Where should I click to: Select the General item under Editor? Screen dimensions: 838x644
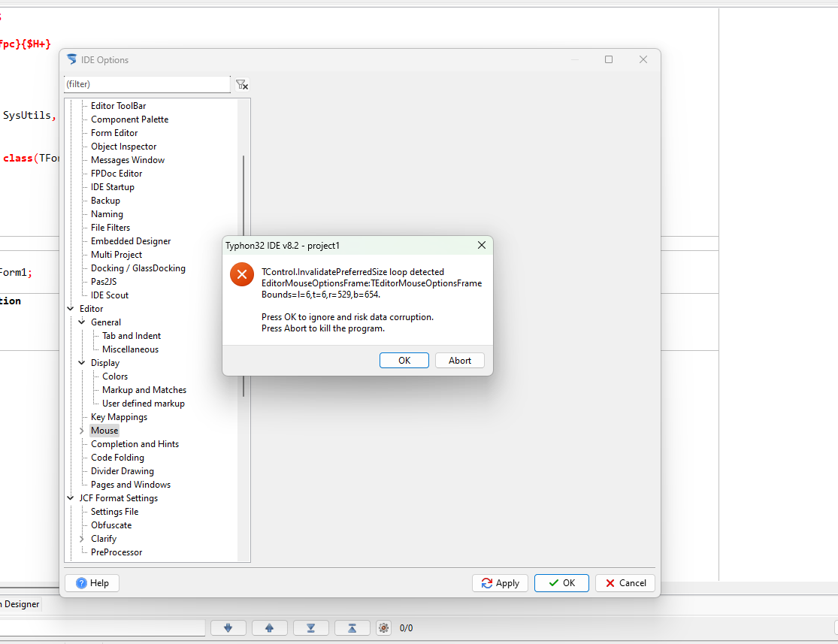[x=106, y=322]
